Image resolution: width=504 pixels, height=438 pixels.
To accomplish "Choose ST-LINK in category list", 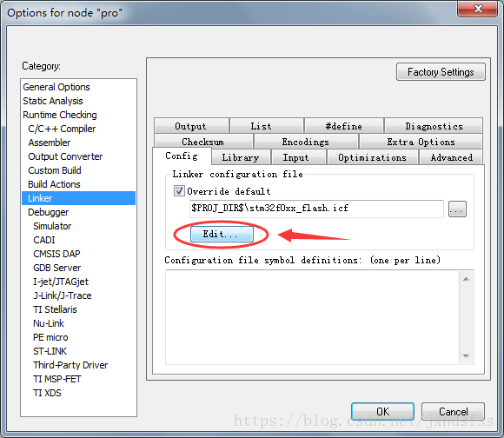I will tap(50, 351).
